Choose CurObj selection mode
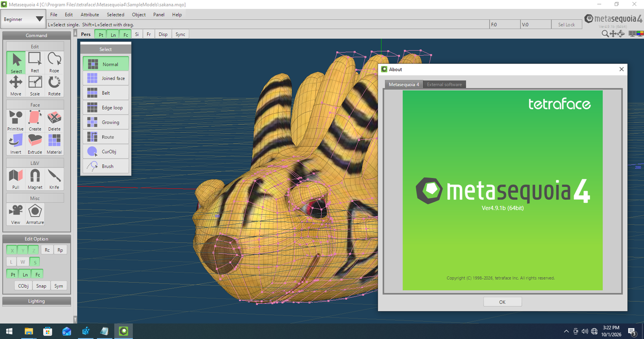The image size is (644, 339). point(106,151)
